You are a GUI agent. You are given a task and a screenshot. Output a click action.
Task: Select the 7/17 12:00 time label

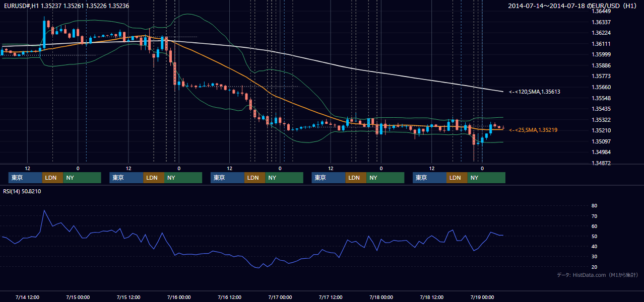tap(331, 297)
